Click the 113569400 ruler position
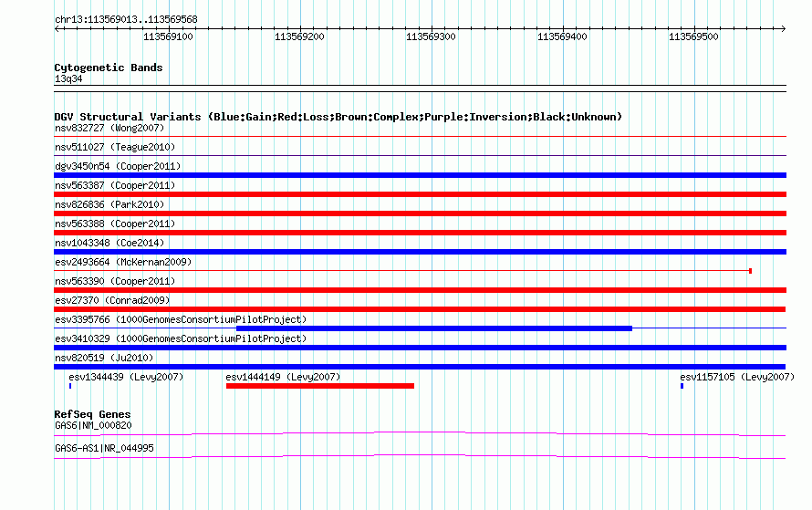 click(562, 36)
